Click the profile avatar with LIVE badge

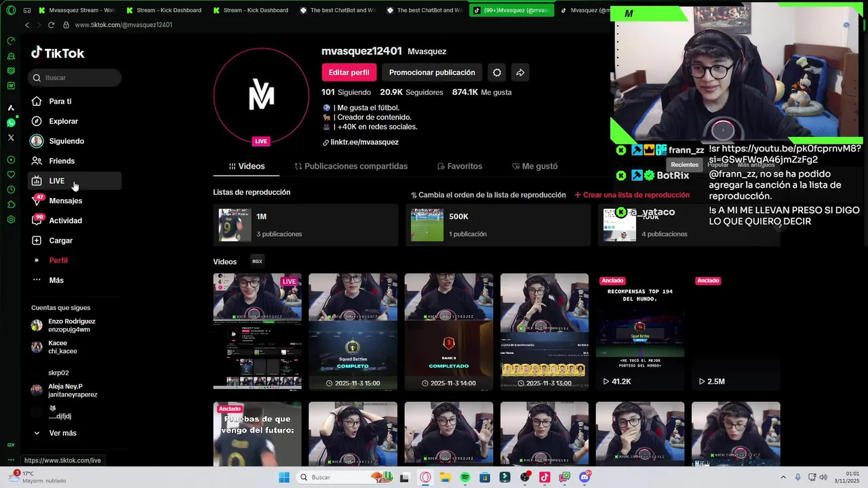point(261,96)
